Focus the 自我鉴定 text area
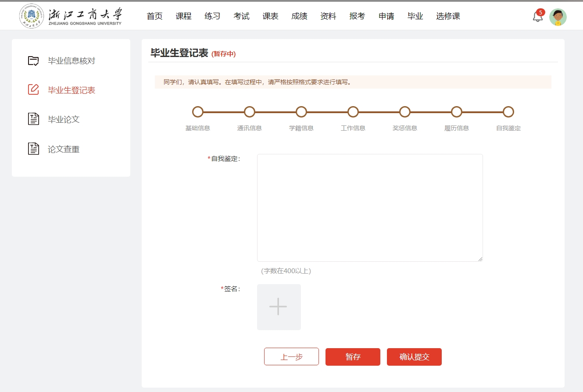 (369, 207)
